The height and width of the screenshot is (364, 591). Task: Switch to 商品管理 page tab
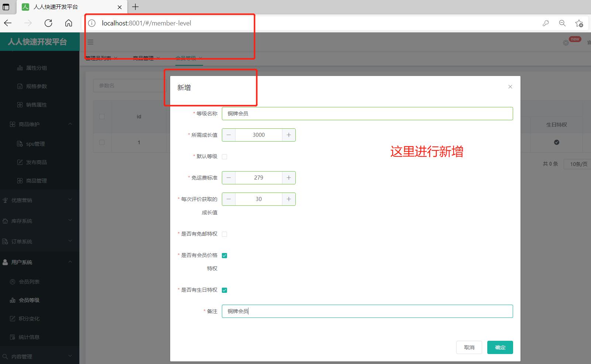point(143,58)
